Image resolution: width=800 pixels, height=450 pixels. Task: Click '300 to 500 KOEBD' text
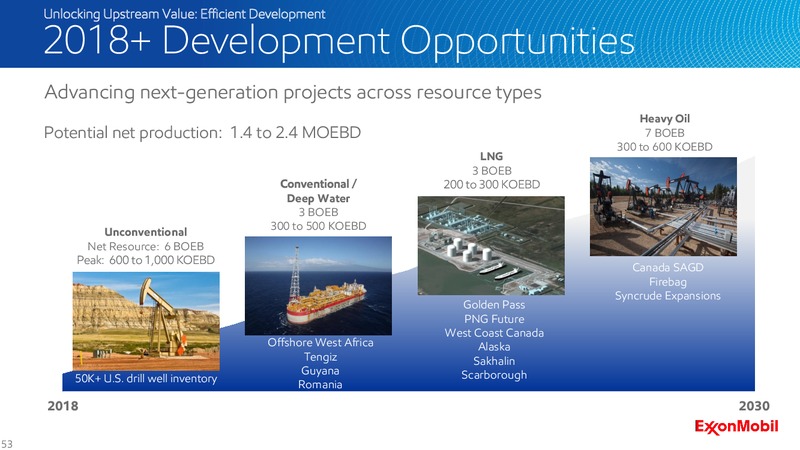318,226
